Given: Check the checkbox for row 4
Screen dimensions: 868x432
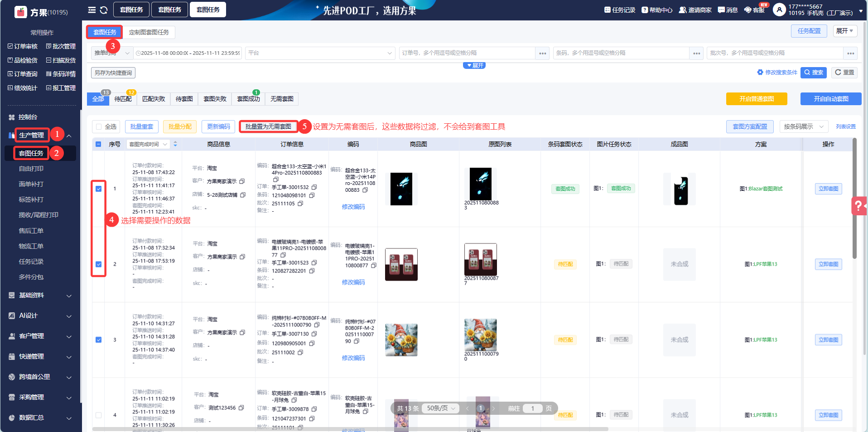Looking at the screenshot, I should pyautogui.click(x=98, y=415).
